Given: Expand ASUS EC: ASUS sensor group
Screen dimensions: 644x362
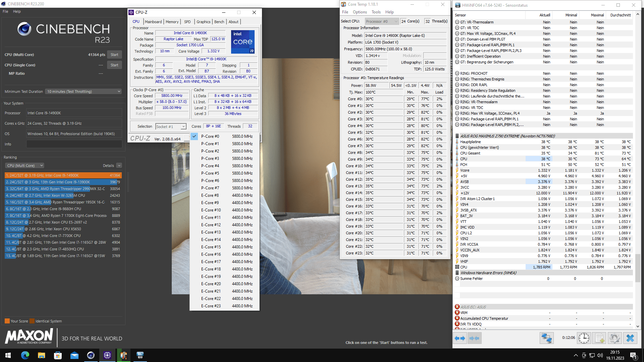Looking at the screenshot, I should 457,307.
